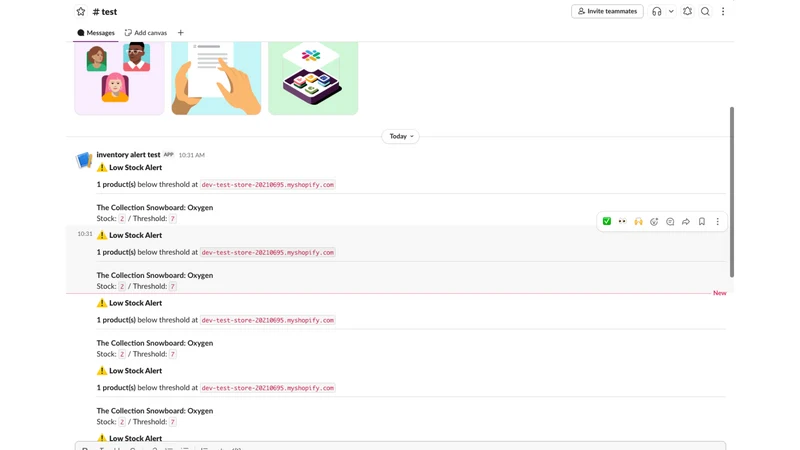Switch to the Messages tab

96,33
